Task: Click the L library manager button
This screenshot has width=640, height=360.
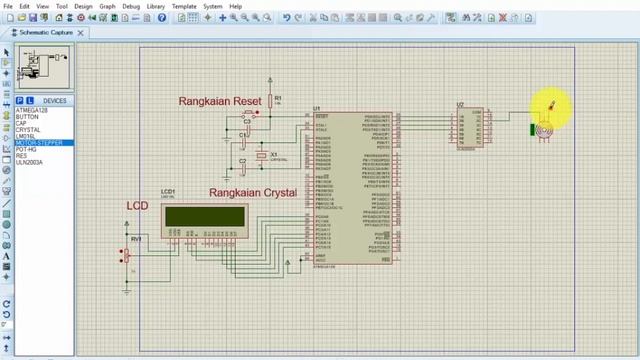Action: pos(30,100)
